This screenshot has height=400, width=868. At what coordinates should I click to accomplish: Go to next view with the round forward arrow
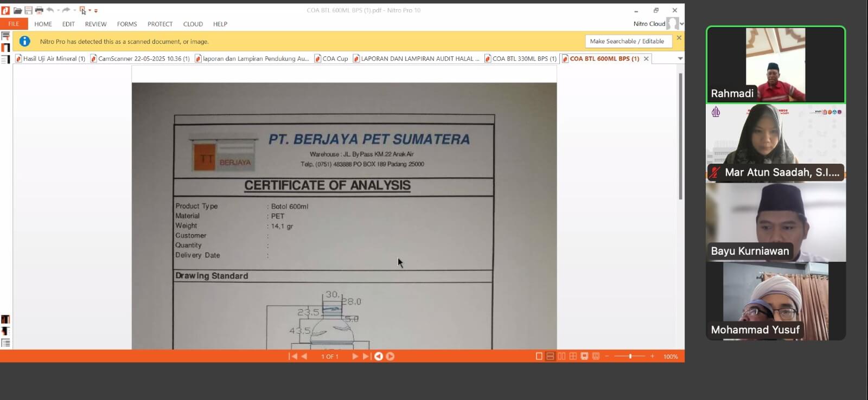[390, 356]
